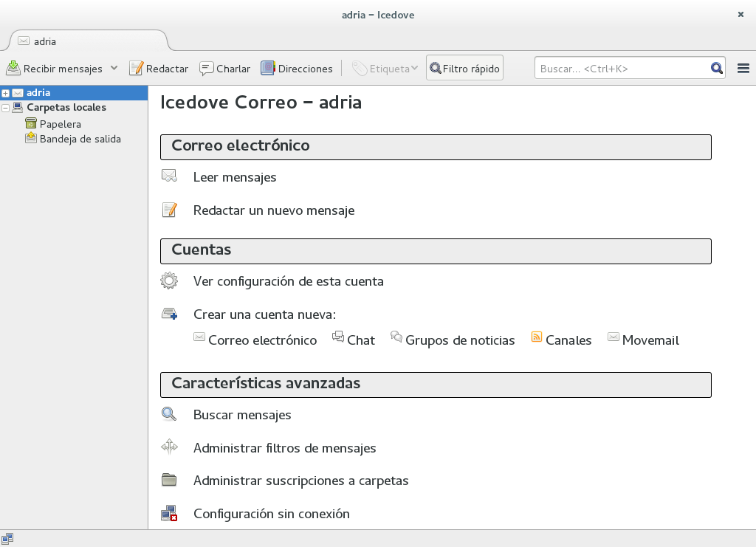The image size is (756, 547).
Task: Click the search magnifier icon in the search box
Action: 716,69
